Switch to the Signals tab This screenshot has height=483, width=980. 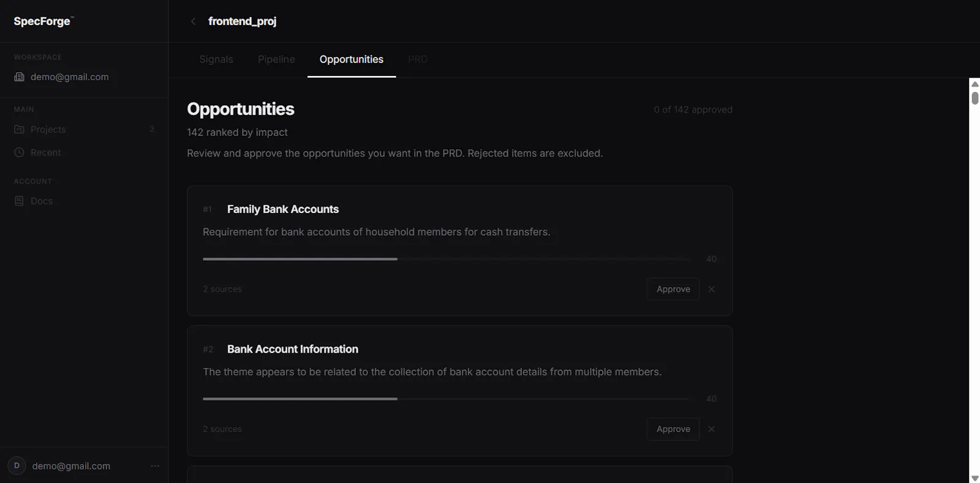pos(216,59)
